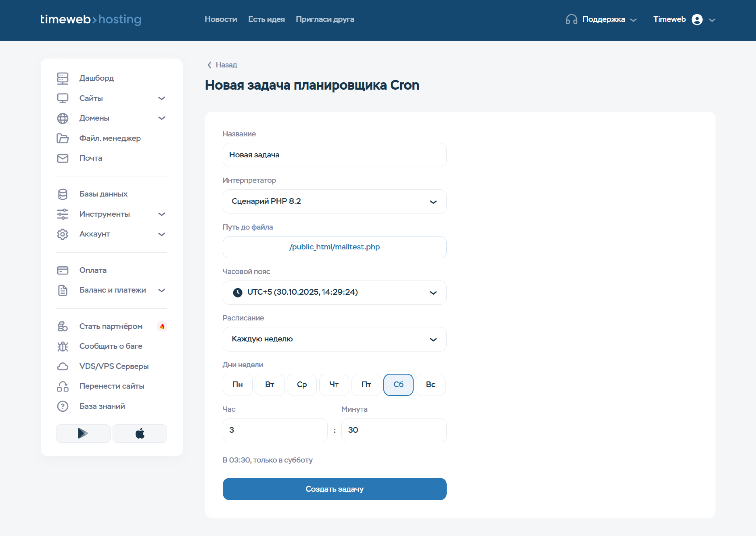Enable Monday (Пн) weekday button
The image size is (756, 536).
(237, 385)
